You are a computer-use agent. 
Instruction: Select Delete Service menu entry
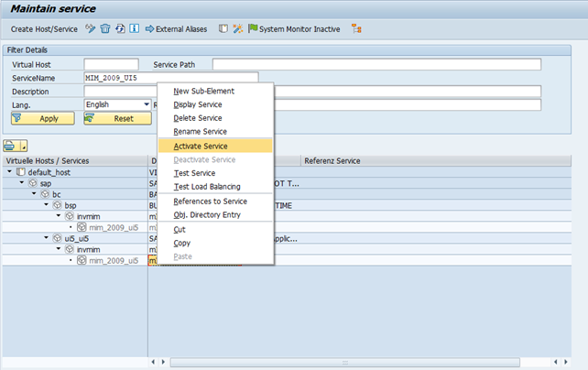[197, 118]
